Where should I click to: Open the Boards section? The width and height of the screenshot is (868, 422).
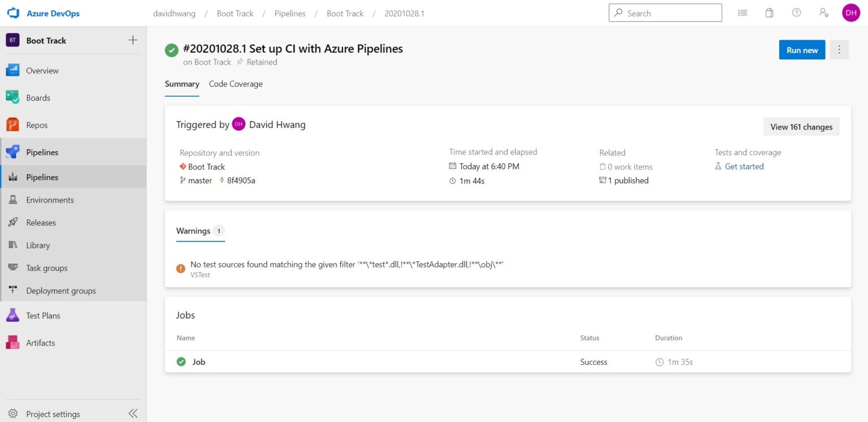pos(38,97)
